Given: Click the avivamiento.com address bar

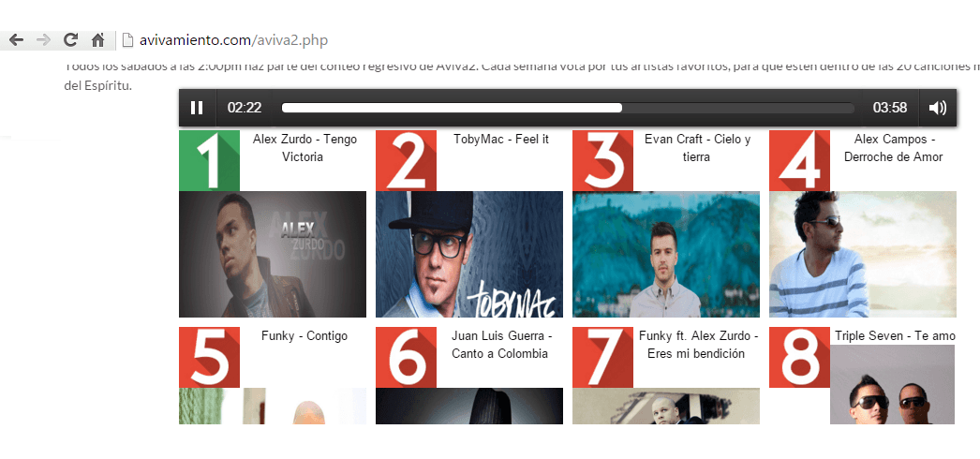Looking at the screenshot, I should click(x=233, y=40).
